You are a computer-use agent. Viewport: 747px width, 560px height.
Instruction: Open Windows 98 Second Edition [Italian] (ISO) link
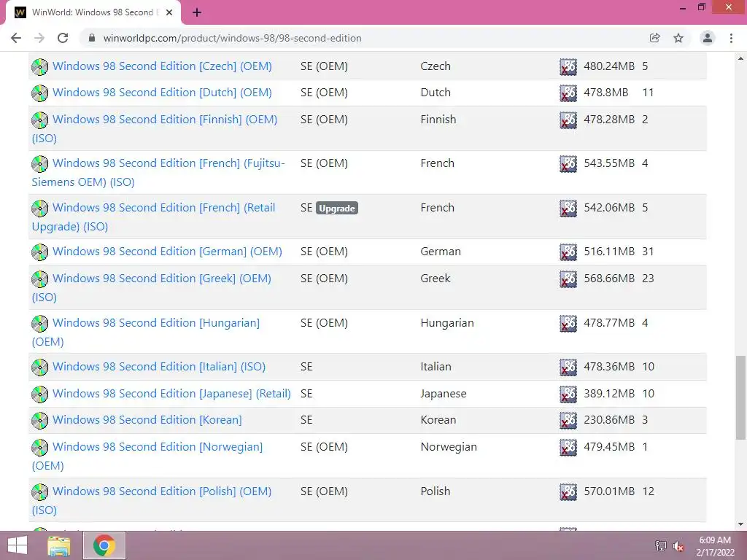159,367
